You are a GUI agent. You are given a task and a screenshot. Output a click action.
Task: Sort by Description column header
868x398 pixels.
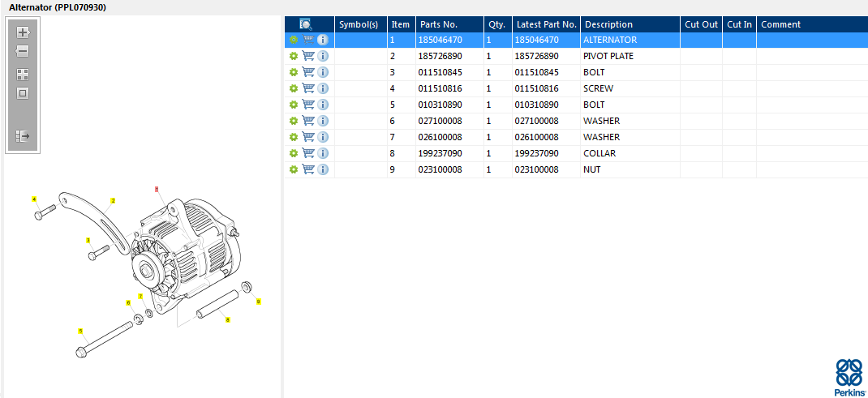(x=630, y=24)
